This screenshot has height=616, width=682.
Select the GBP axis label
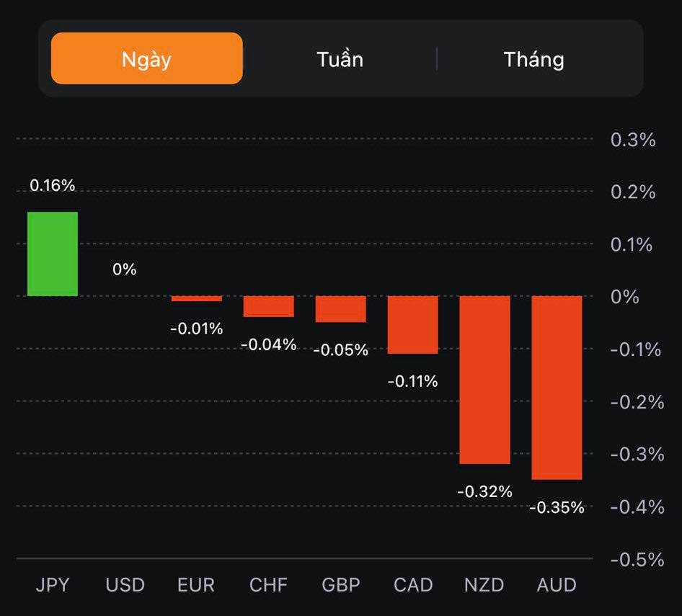click(341, 584)
